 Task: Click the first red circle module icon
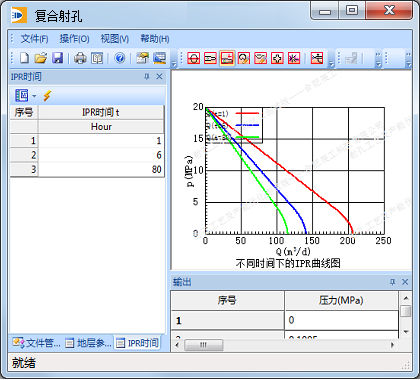194,58
